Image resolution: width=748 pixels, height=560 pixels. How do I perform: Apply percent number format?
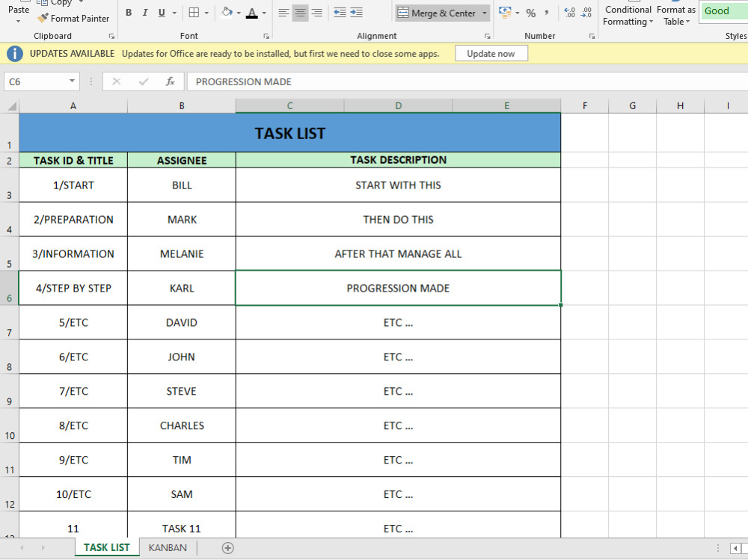(531, 13)
